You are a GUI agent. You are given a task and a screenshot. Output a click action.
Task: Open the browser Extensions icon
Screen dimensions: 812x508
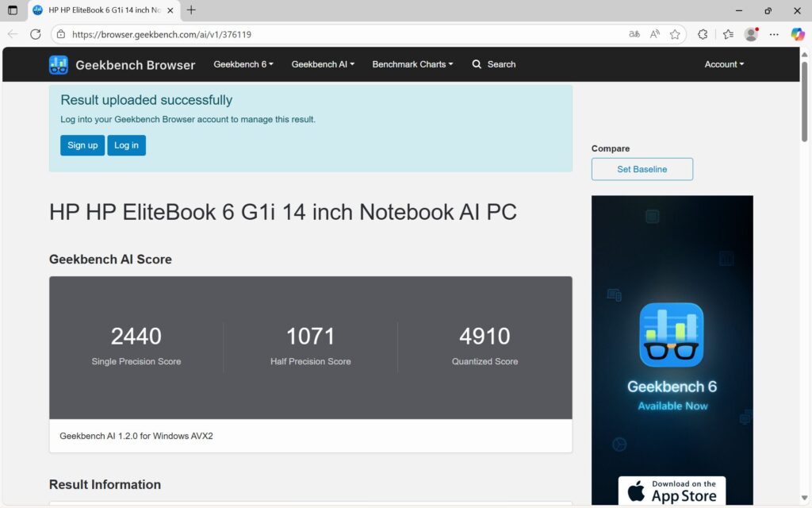[x=701, y=34]
